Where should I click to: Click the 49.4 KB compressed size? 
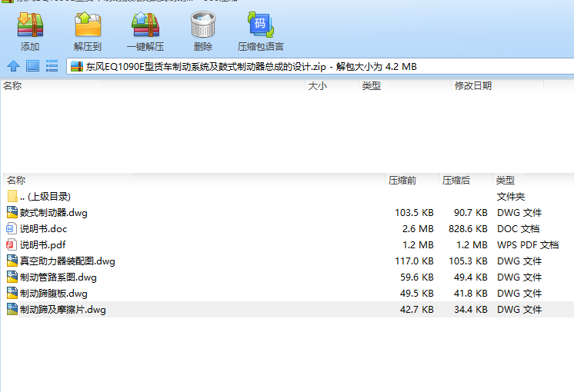(x=470, y=277)
